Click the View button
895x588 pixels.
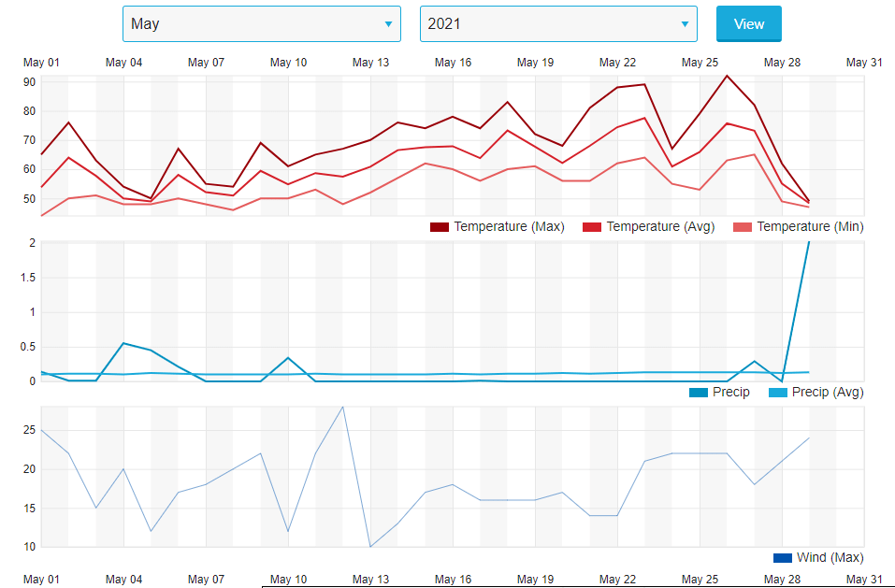pyautogui.click(x=748, y=24)
